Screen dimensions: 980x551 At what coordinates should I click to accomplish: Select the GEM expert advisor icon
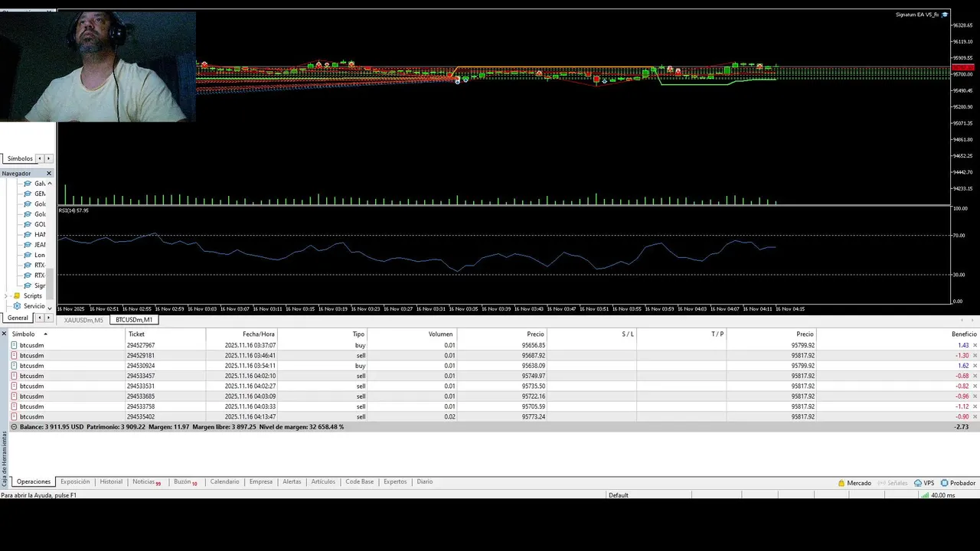click(x=28, y=194)
